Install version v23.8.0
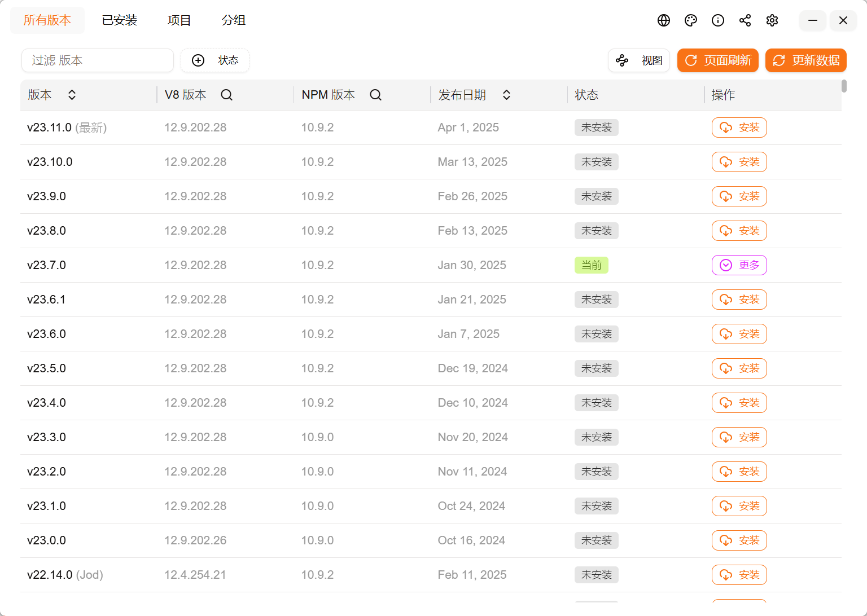867x616 pixels. tap(739, 231)
